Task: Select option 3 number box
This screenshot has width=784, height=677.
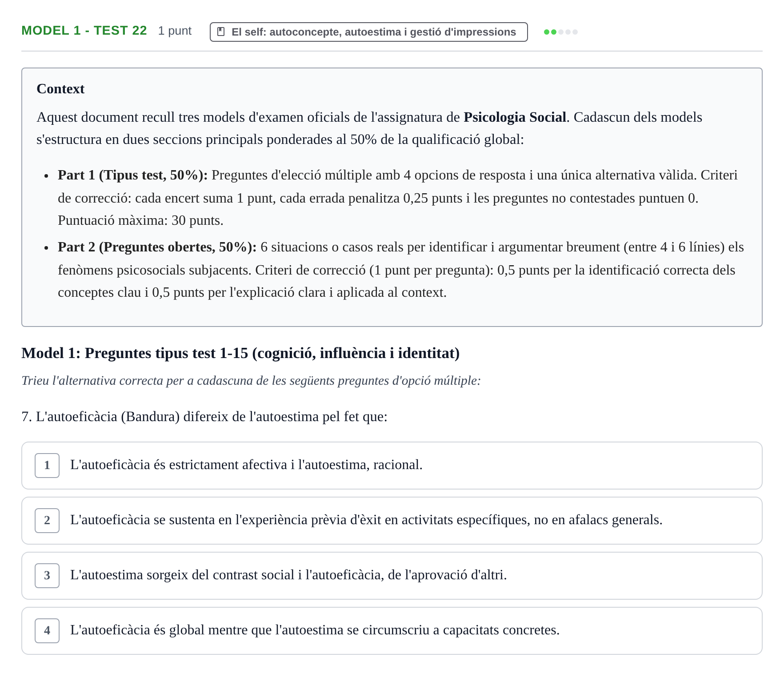Action: coord(47,576)
